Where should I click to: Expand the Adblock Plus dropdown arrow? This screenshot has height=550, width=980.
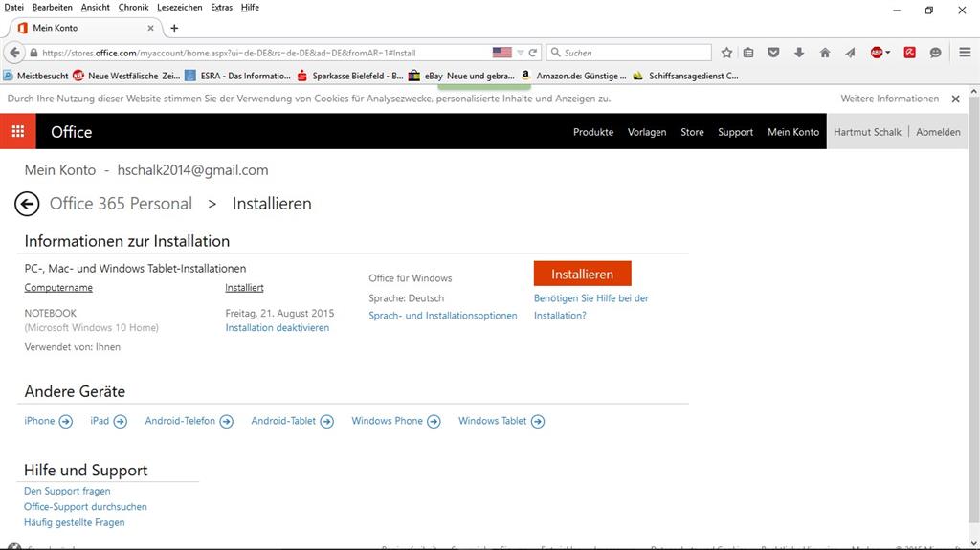pyautogui.click(x=887, y=54)
